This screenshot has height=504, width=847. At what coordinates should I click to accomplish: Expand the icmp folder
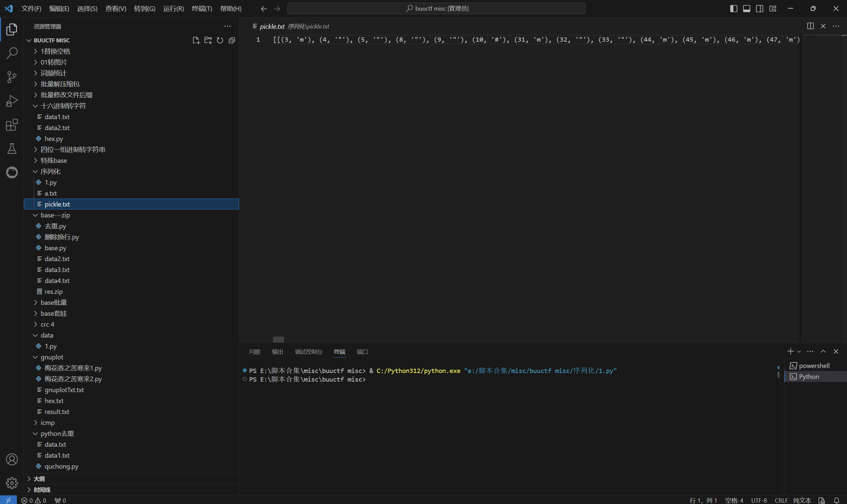[131, 423]
